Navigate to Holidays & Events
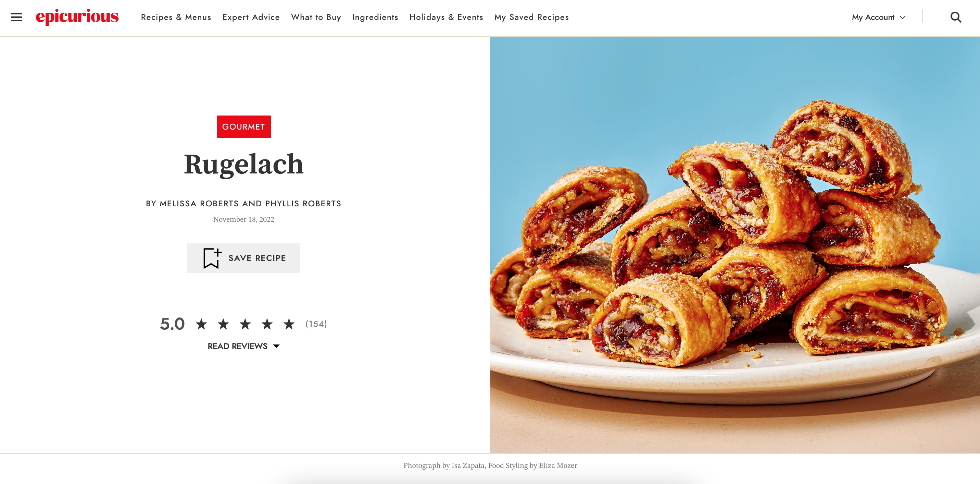 (x=446, y=17)
